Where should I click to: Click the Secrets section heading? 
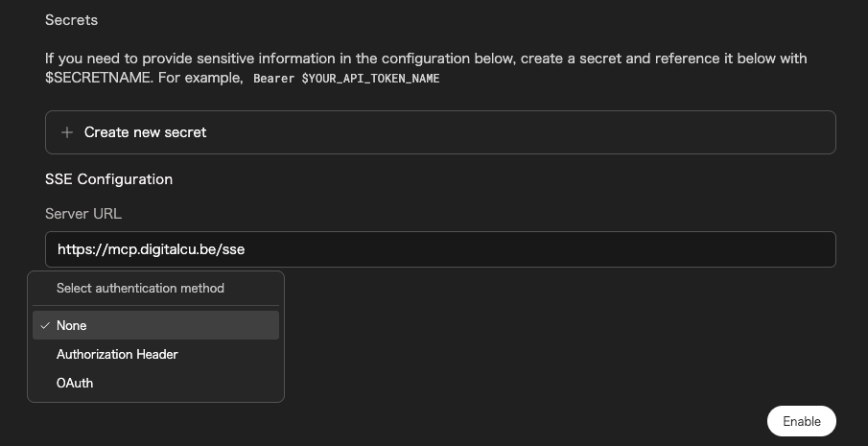tap(71, 20)
